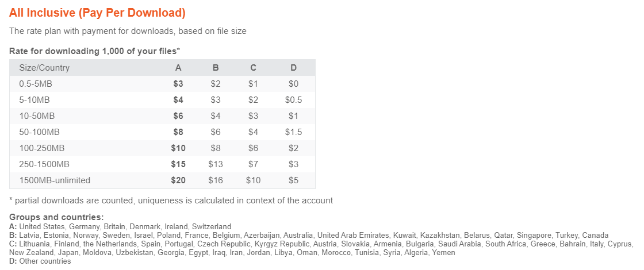The height and width of the screenshot is (270, 644).
Task: Click the $4 price for 5-10MB
Action: click(178, 100)
